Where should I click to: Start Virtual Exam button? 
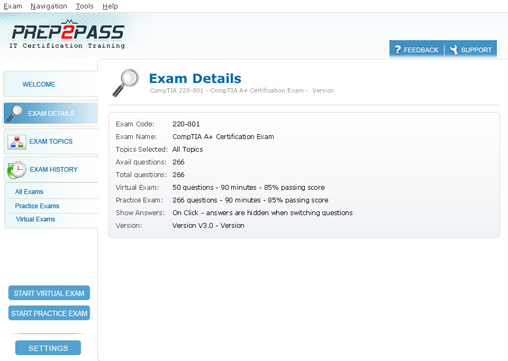(49, 293)
